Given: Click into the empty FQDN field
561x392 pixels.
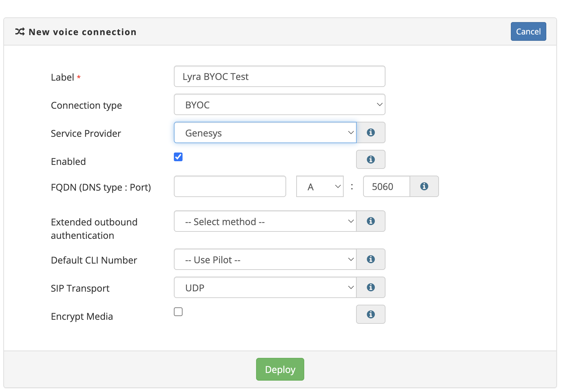Looking at the screenshot, I should pyautogui.click(x=230, y=187).
